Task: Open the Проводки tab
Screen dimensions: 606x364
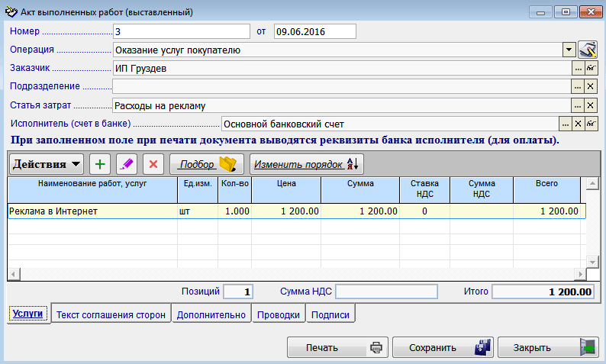Action: (x=279, y=314)
